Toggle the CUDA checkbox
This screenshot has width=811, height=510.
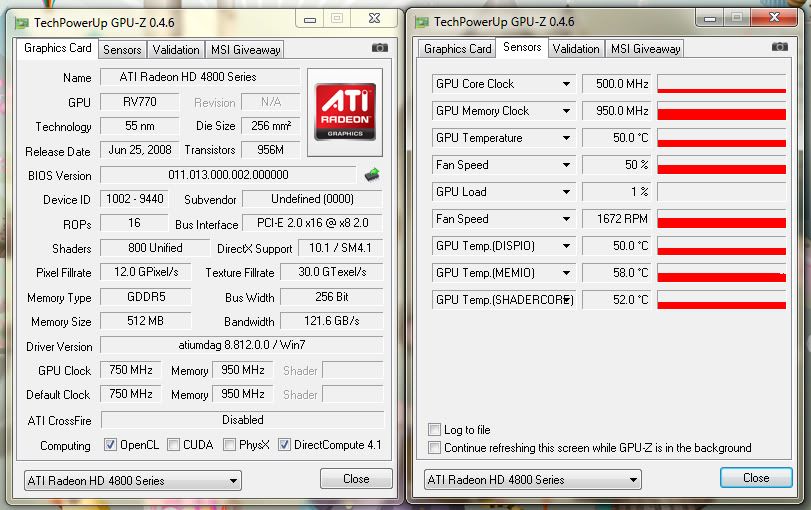pyautogui.click(x=174, y=444)
